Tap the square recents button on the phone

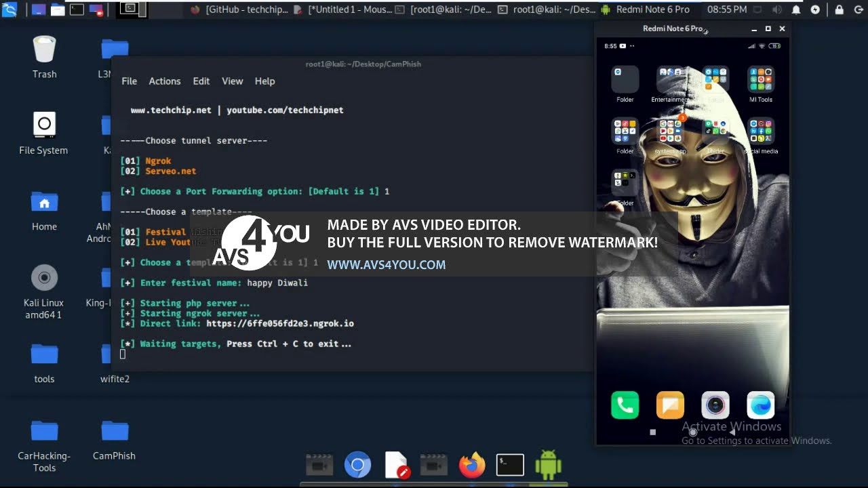[x=652, y=432]
